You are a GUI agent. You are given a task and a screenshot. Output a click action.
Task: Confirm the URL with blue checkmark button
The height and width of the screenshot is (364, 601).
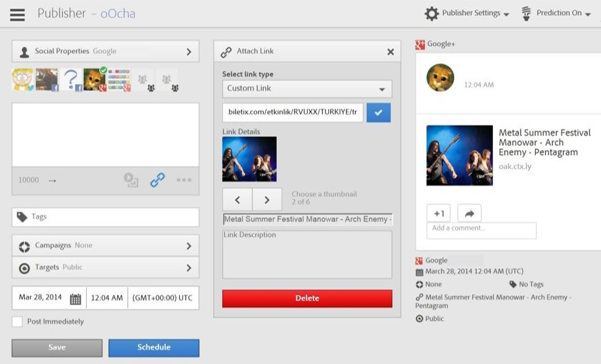tap(379, 113)
